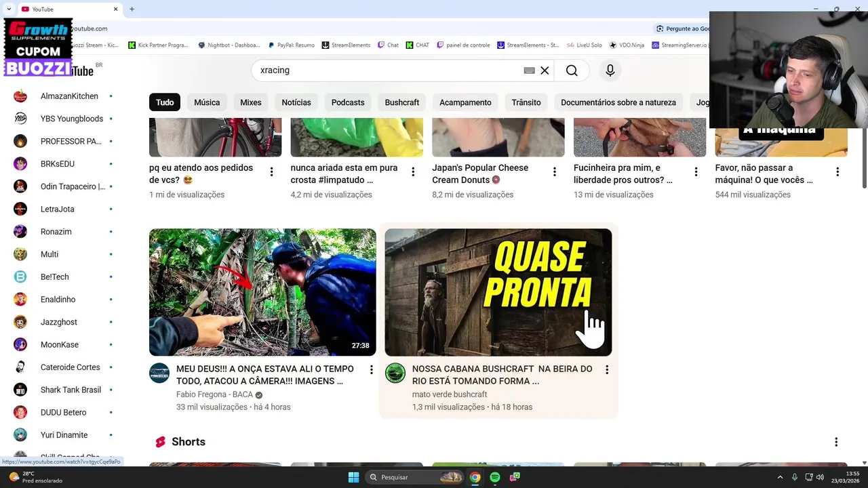Open the Nightbot Dashboard bookmark
Screen dimensions: 868x488
point(229,45)
